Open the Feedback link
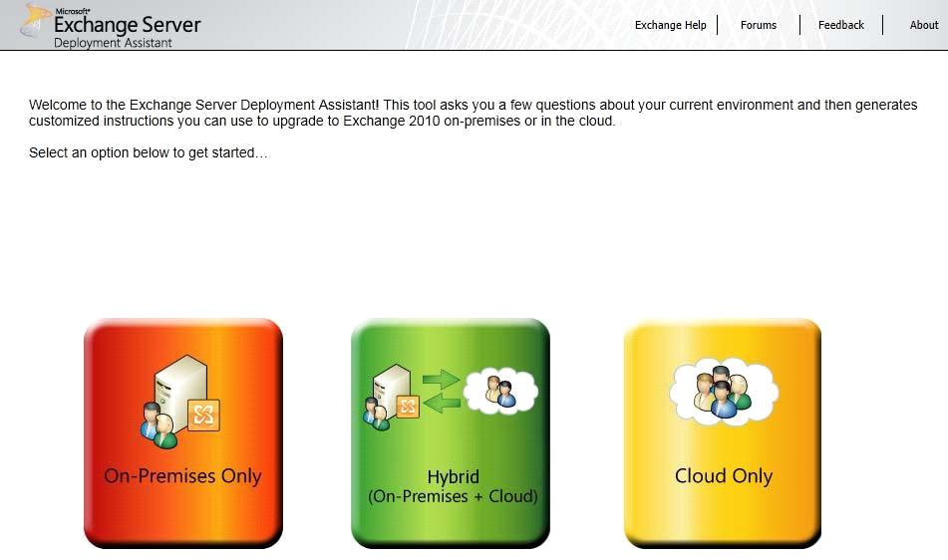The image size is (948, 560). point(841,25)
